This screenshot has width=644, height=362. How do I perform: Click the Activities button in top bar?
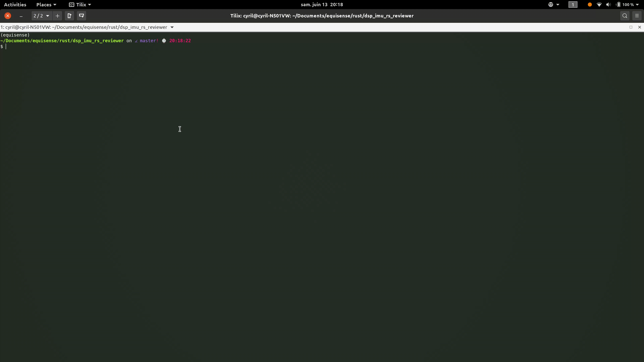(15, 4)
